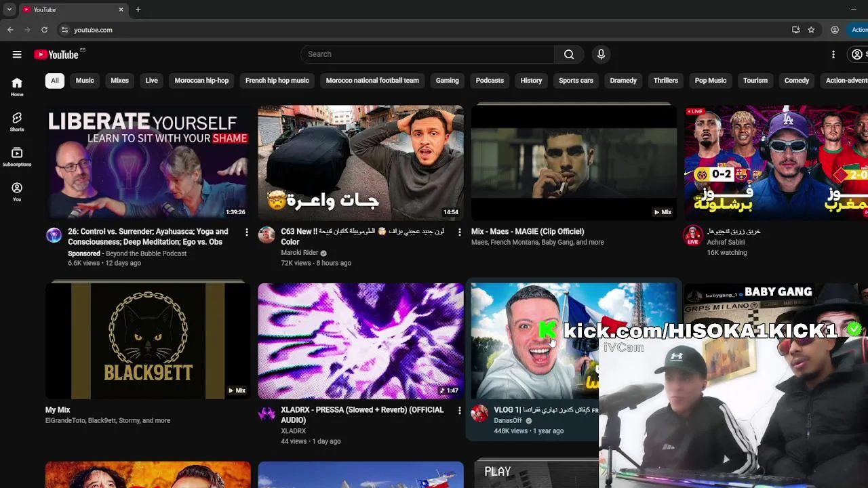
Task: Select the Dramedy filter chip
Action: pos(623,81)
